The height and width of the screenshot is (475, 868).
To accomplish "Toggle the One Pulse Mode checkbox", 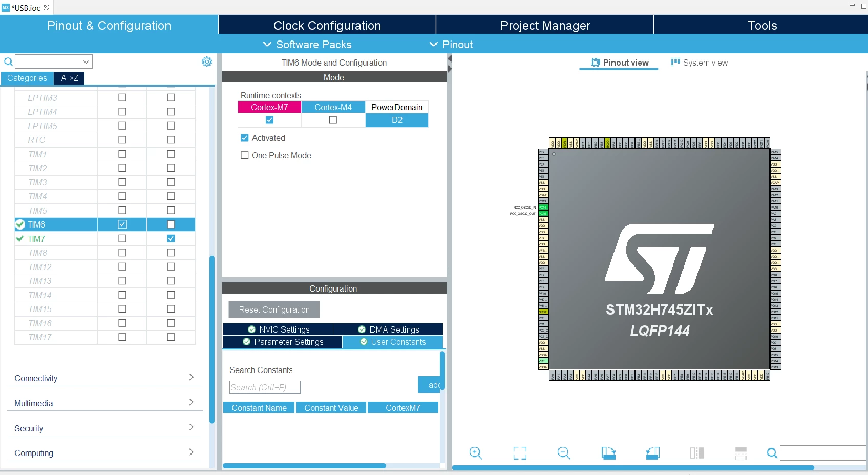I will (x=245, y=155).
